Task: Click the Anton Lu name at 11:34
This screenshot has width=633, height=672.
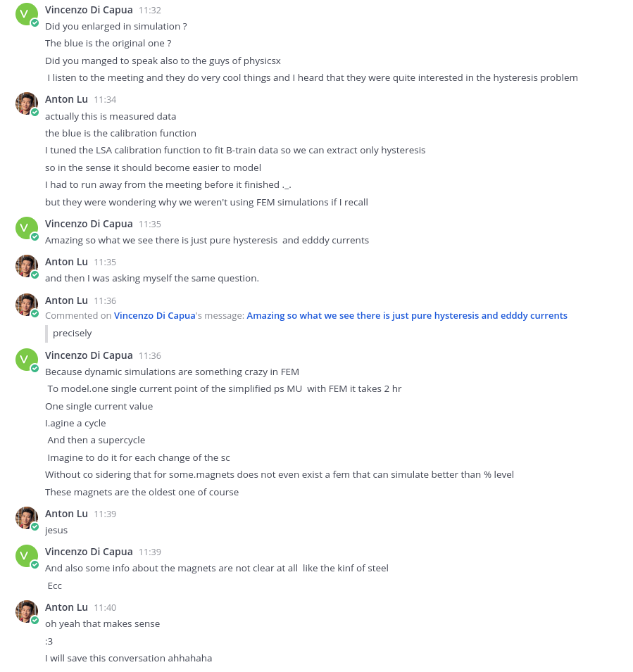Action: click(x=66, y=99)
